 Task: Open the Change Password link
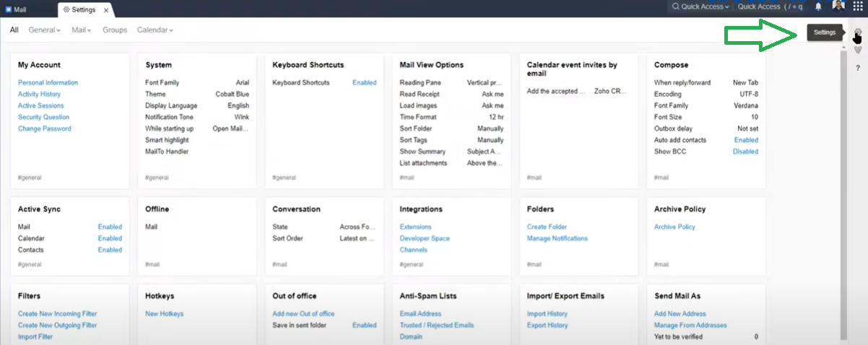point(45,128)
